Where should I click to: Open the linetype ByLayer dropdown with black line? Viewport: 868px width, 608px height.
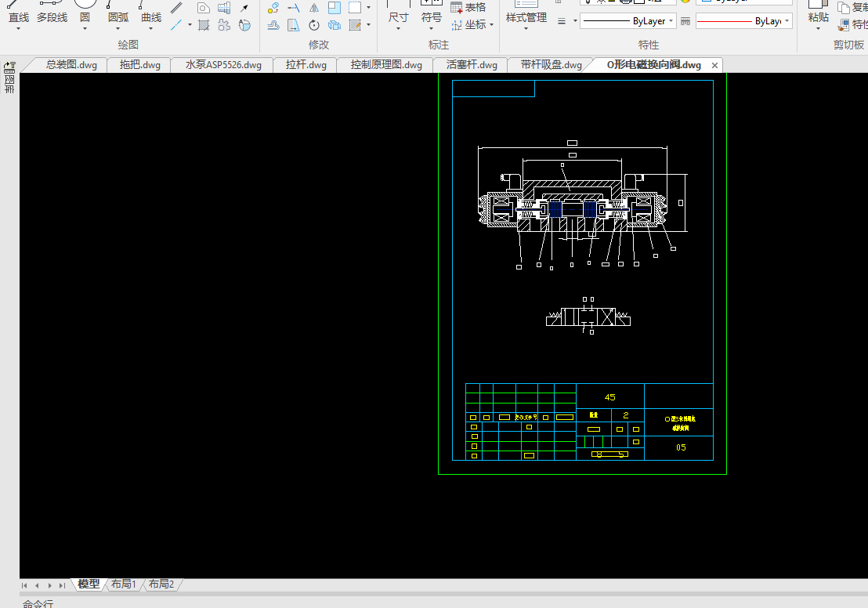(x=628, y=21)
